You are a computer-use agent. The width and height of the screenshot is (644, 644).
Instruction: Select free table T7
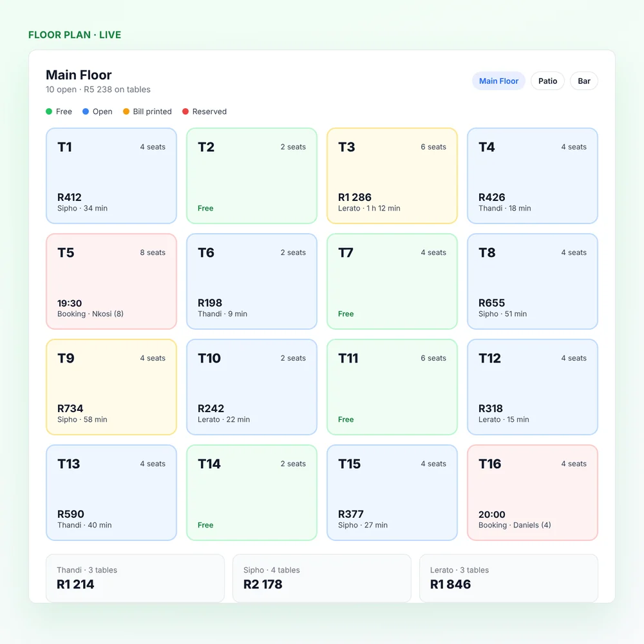point(392,281)
